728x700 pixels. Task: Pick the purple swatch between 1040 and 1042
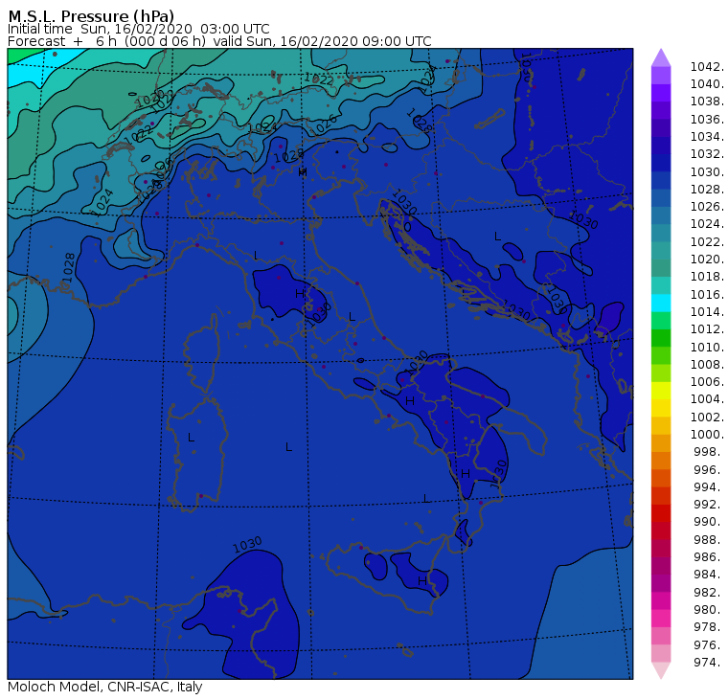point(661,76)
